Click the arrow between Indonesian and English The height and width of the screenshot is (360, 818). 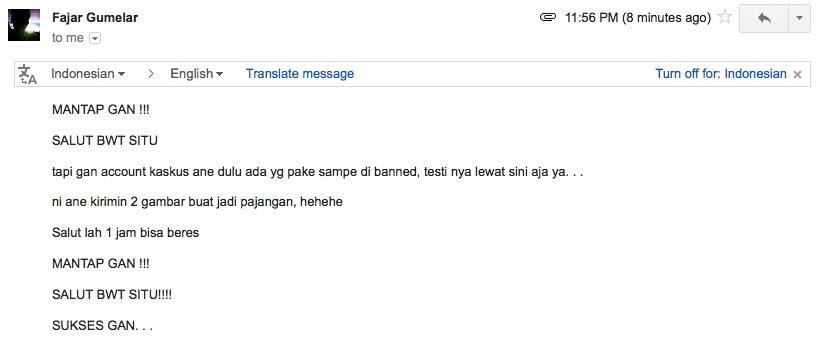[151, 74]
